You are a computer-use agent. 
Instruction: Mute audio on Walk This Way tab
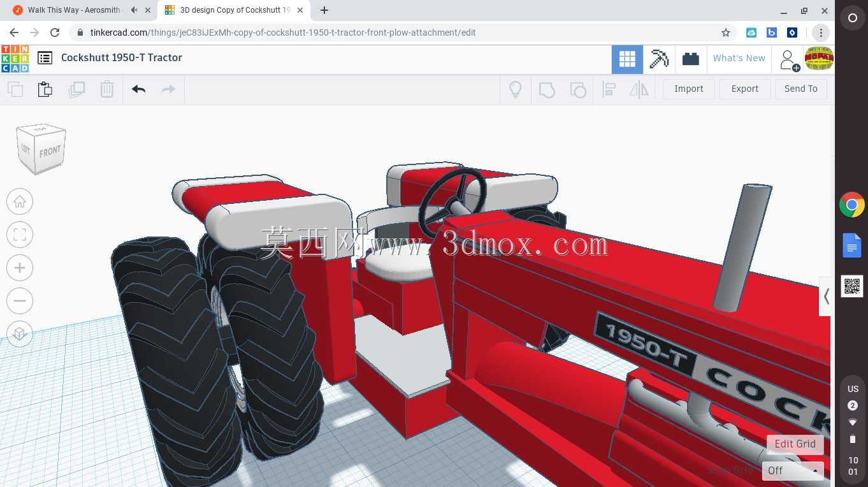click(134, 10)
